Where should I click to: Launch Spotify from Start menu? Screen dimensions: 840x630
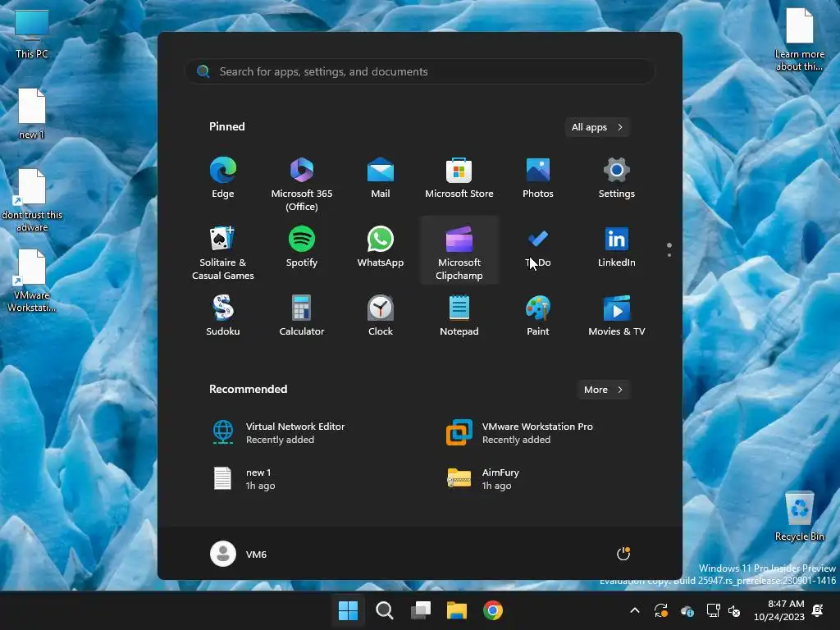tap(302, 247)
